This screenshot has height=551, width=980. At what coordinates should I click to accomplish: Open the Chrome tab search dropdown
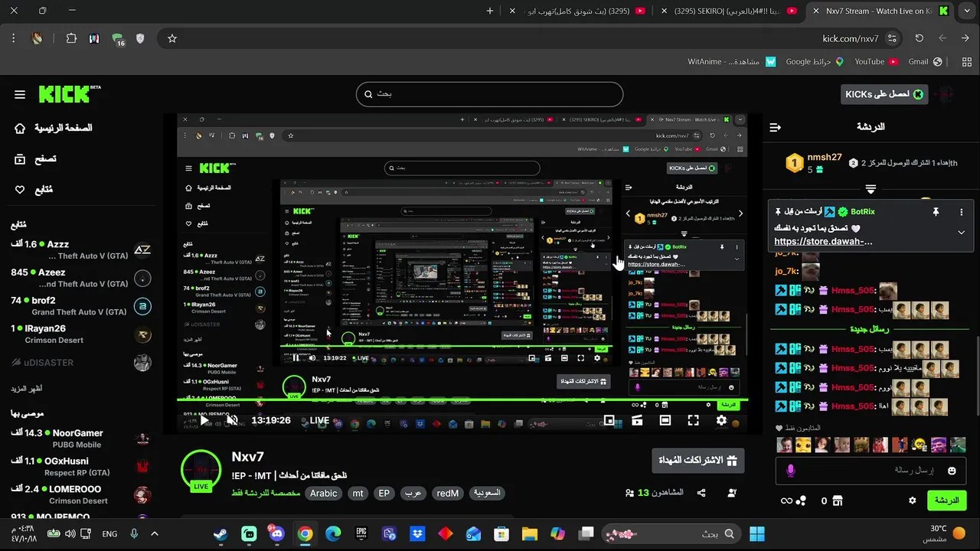click(x=965, y=11)
